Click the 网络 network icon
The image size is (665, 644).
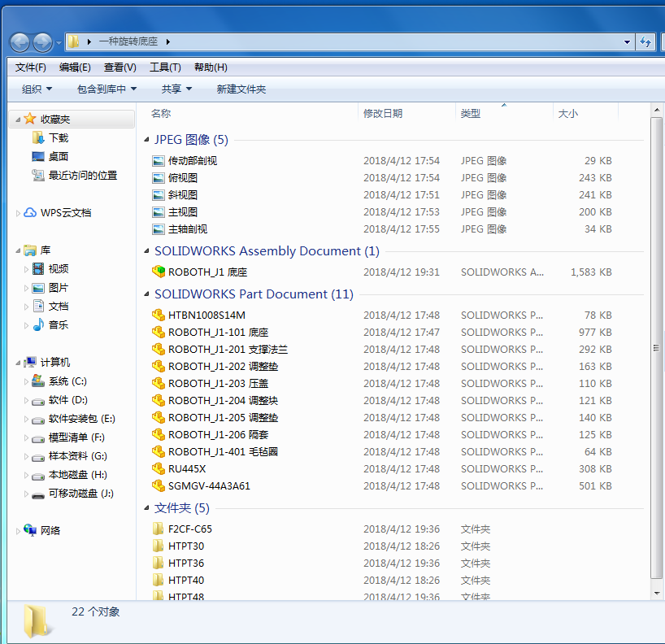[x=30, y=530]
